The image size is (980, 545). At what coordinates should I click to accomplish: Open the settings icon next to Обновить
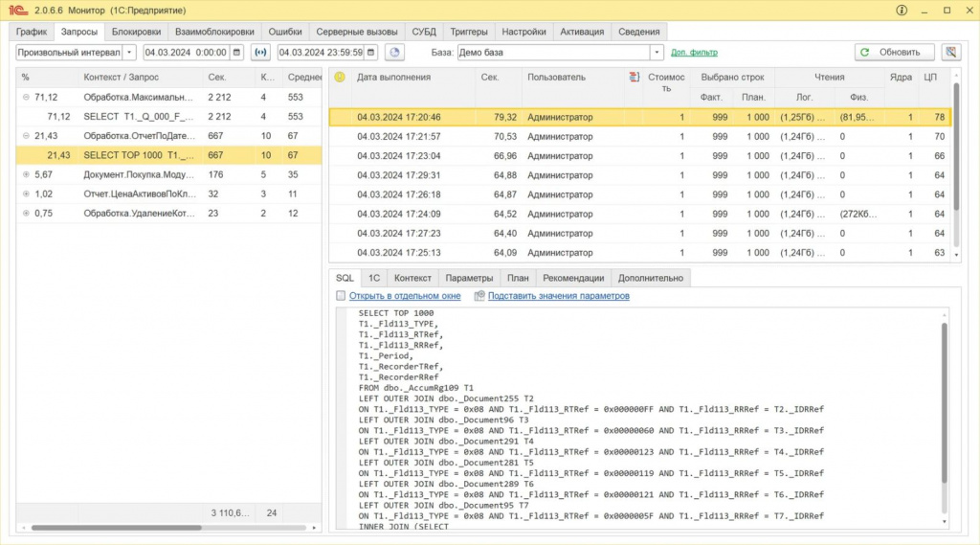coord(950,53)
